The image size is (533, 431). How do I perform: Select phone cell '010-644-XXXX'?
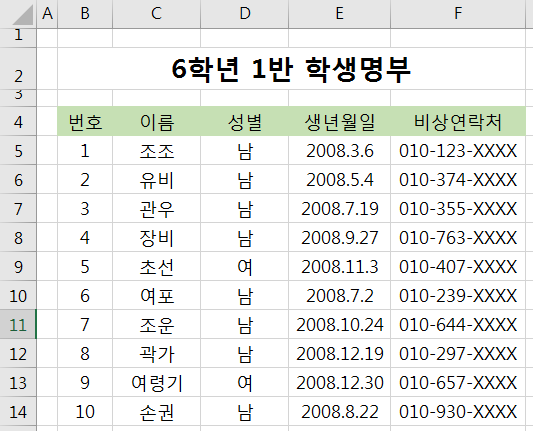coord(458,324)
